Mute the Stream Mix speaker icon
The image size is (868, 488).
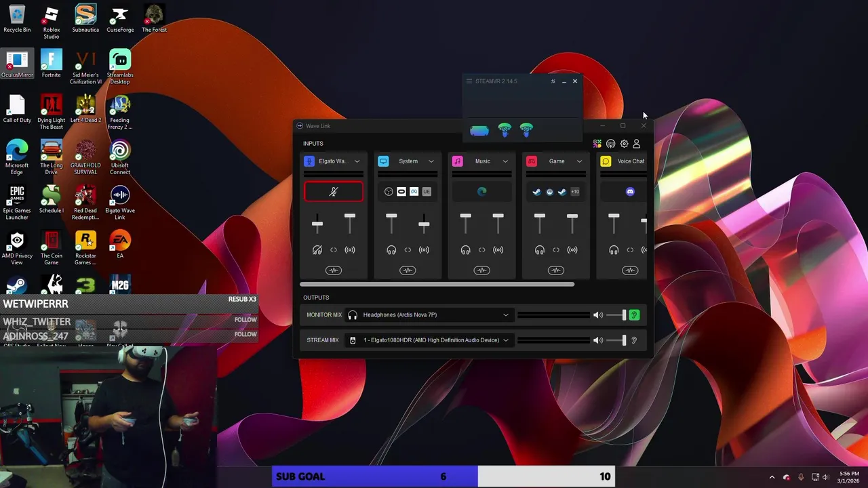[x=597, y=340]
